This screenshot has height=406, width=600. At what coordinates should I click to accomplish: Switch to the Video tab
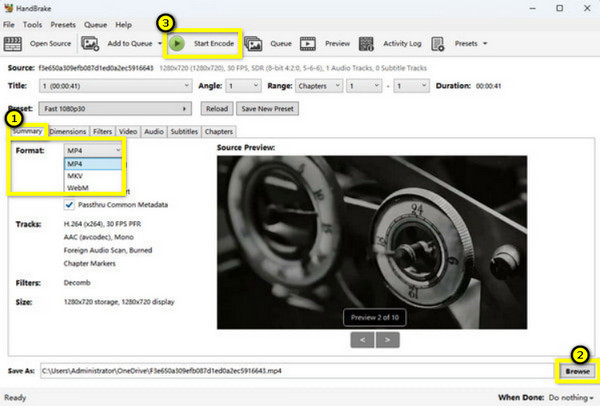128,131
